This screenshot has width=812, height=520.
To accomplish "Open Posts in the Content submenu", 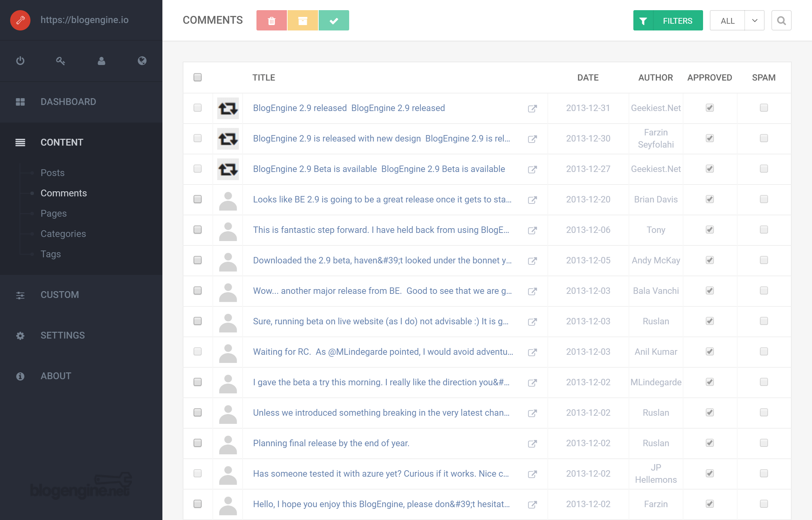I will (52, 173).
